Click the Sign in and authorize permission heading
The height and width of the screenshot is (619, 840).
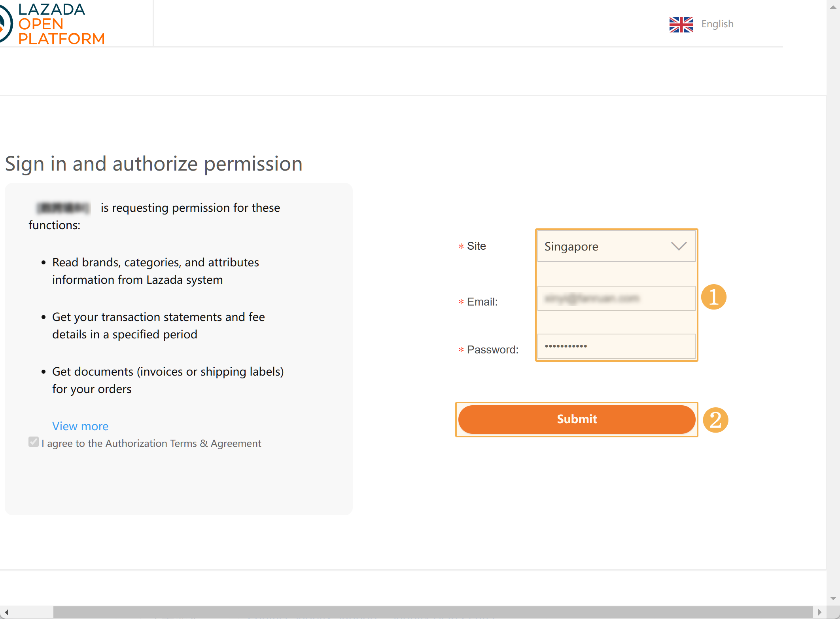[x=154, y=163]
